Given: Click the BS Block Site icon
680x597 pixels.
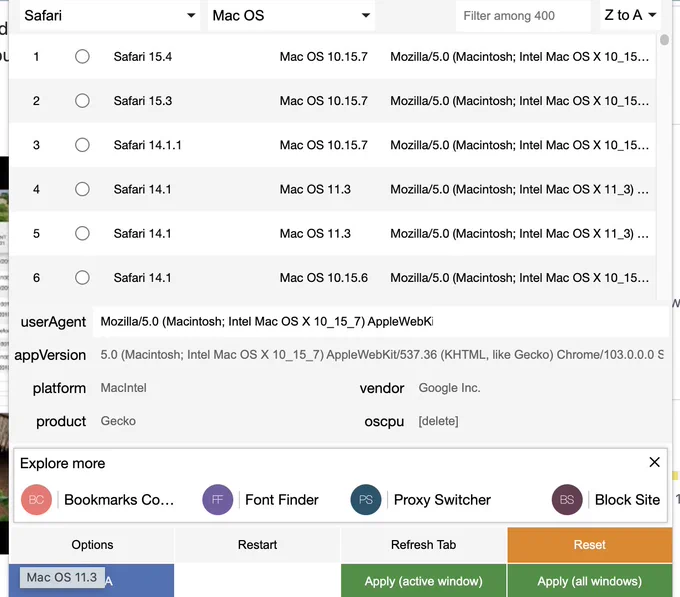Looking at the screenshot, I should (x=567, y=499).
